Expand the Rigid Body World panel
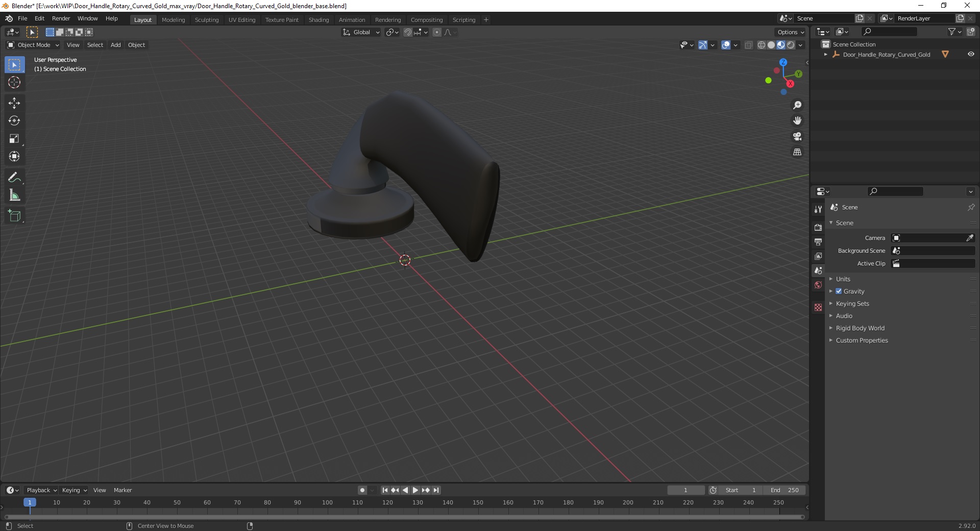Viewport: 980px width, 531px height. pos(860,328)
